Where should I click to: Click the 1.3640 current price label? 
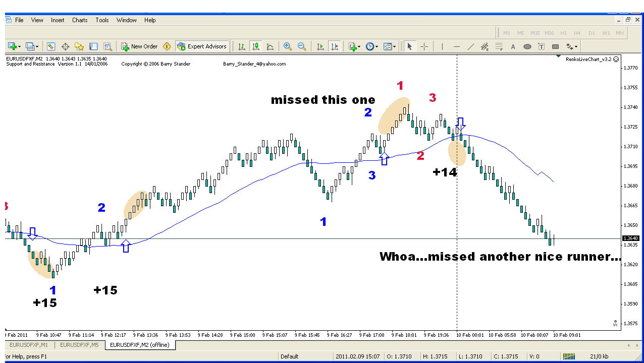[x=631, y=238]
